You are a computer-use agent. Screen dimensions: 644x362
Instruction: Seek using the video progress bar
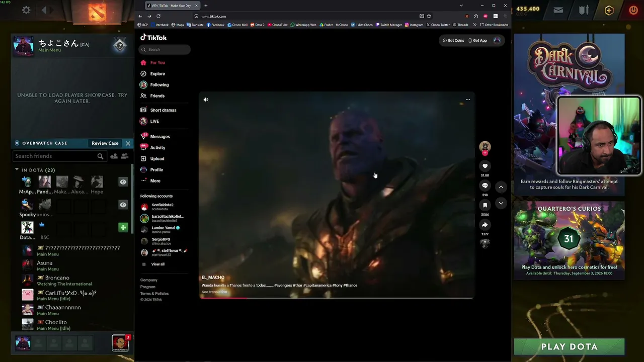point(337,298)
